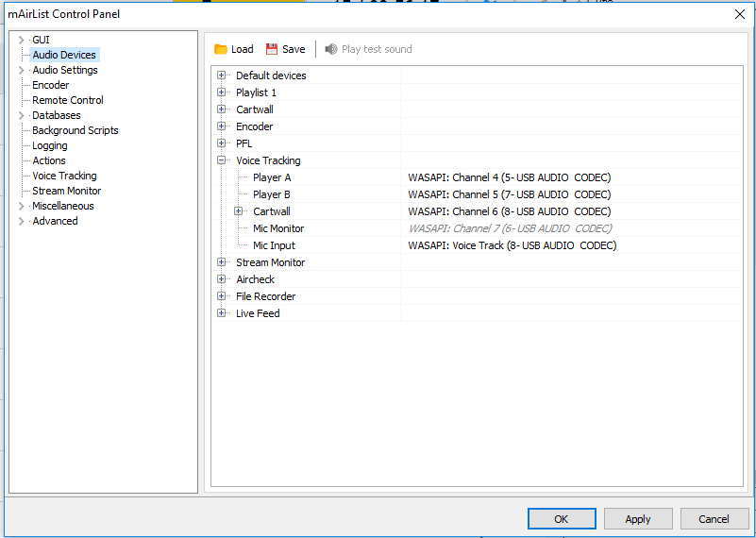This screenshot has width=756, height=538.
Task: Open Voice Tracking in sidebar
Action: click(64, 176)
